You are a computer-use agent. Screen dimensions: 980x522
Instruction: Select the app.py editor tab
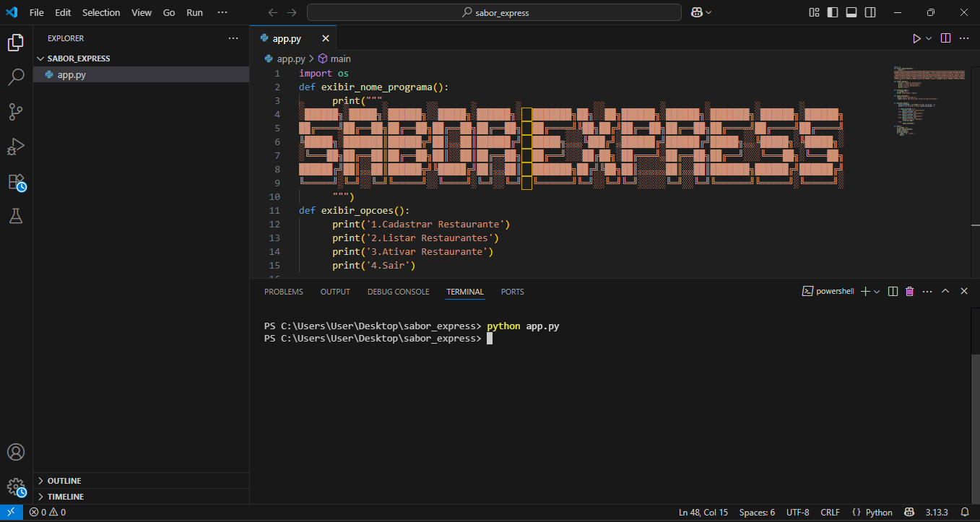point(294,38)
